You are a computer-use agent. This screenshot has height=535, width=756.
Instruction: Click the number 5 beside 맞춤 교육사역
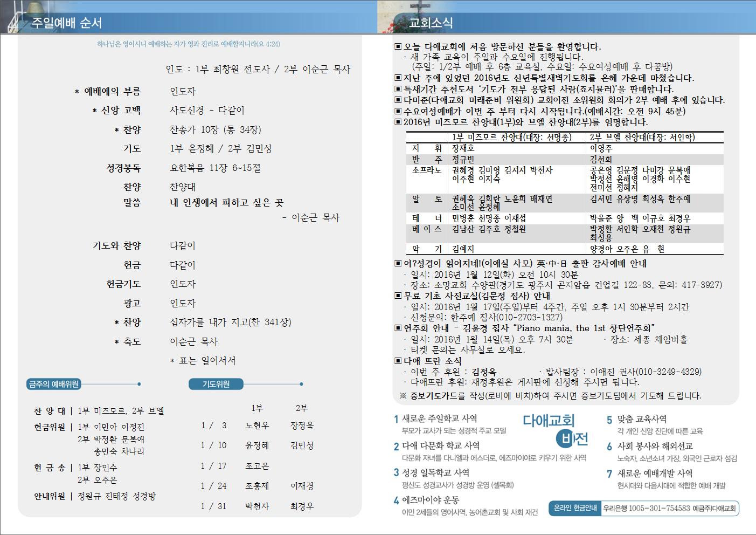609,420
